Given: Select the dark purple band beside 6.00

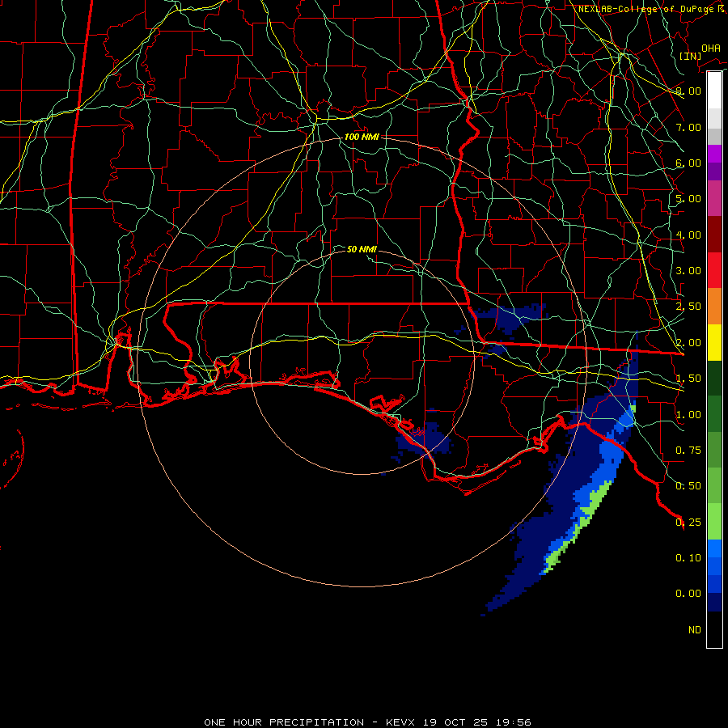Looking at the screenshot, I should click(714, 171).
